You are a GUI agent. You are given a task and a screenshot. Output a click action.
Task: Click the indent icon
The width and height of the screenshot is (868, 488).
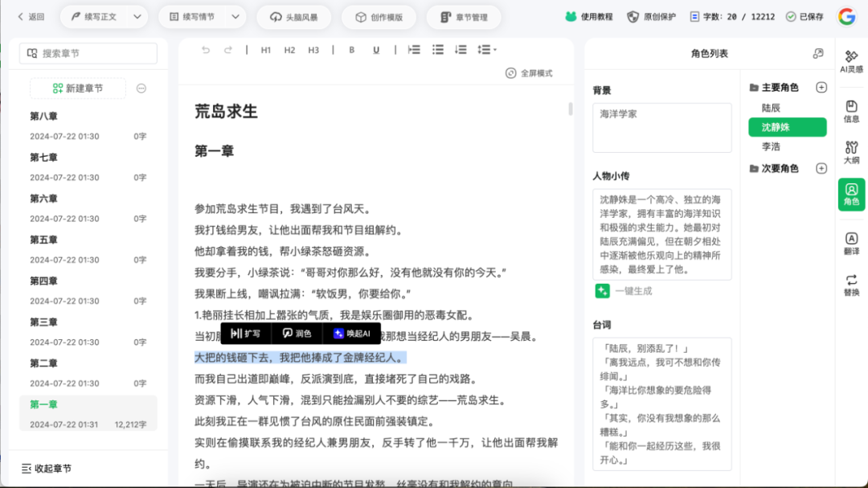[414, 50]
